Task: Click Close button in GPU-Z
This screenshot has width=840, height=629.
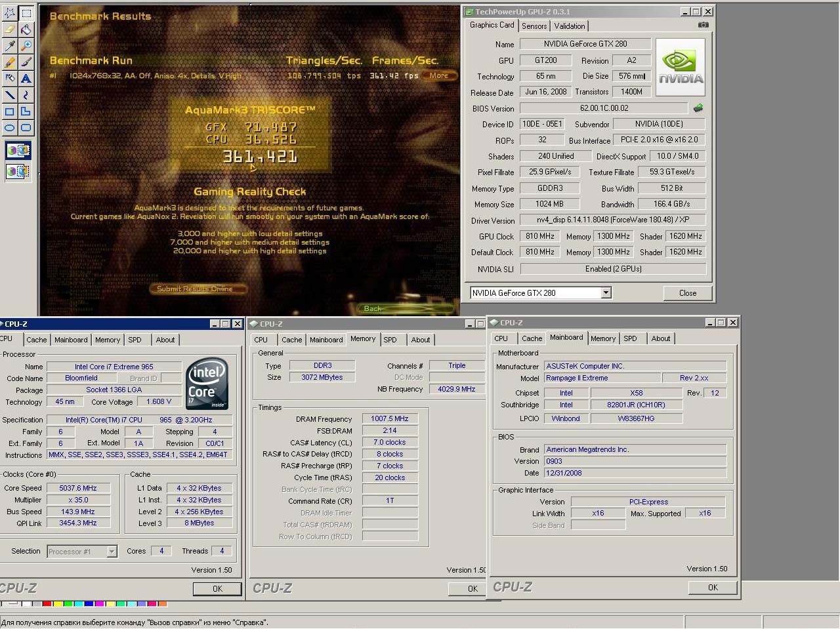Action: pos(688,293)
